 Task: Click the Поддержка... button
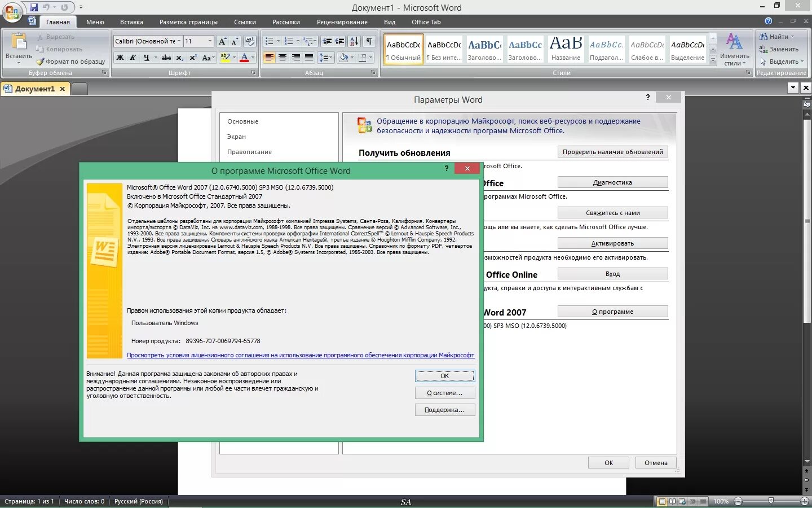click(x=445, y=410)
